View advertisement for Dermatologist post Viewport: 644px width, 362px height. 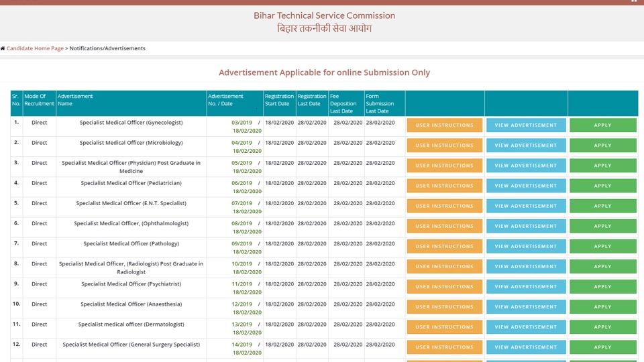coord(526,326)
